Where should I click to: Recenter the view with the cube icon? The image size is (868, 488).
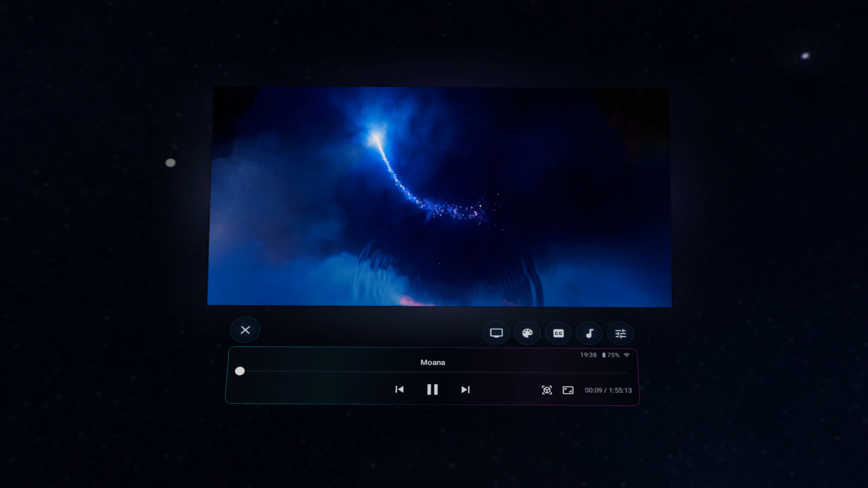pyautogui.click(x=547, y=390)
